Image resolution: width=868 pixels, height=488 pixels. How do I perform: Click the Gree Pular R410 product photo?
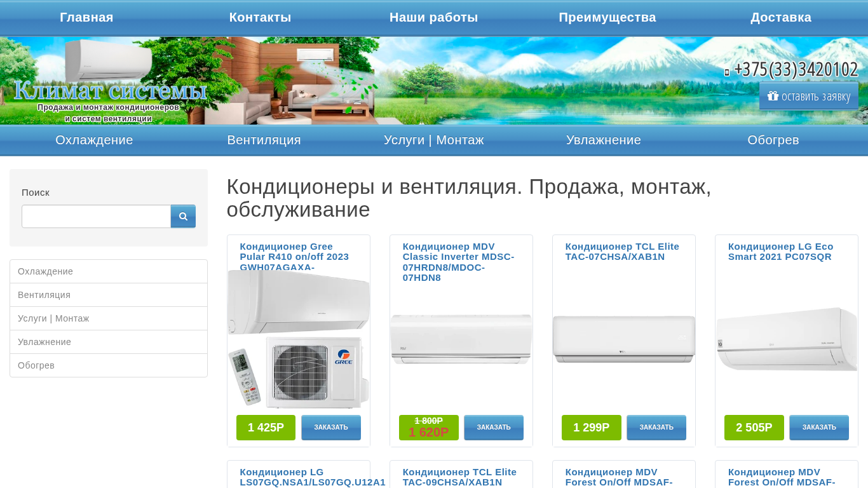(x=299, y=339)
